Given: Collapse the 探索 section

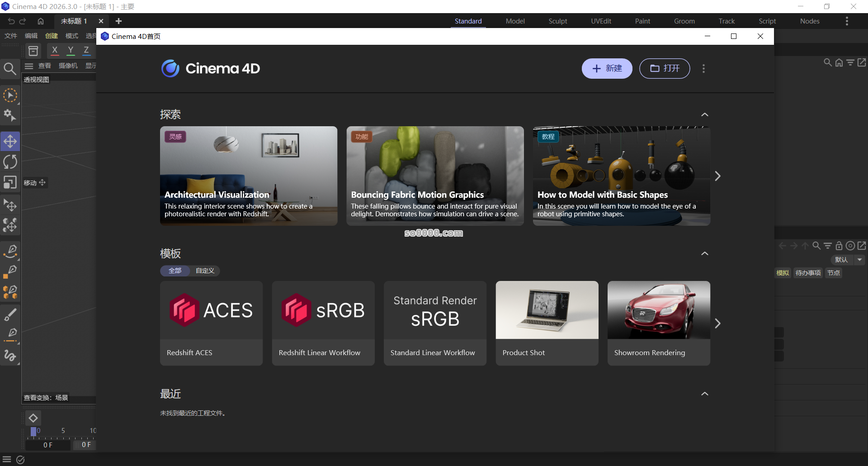Looking at the screenshot, I should (704, 114).
